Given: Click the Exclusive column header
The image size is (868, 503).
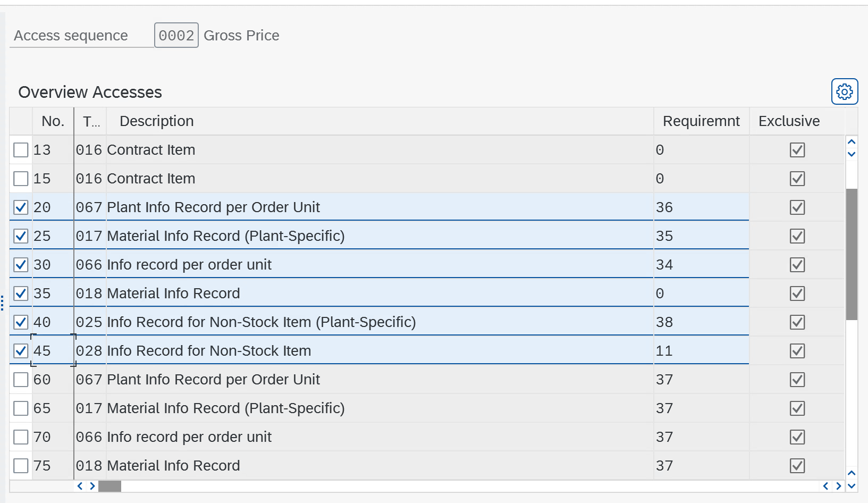Looking at the screenshot, I should 789,121.
